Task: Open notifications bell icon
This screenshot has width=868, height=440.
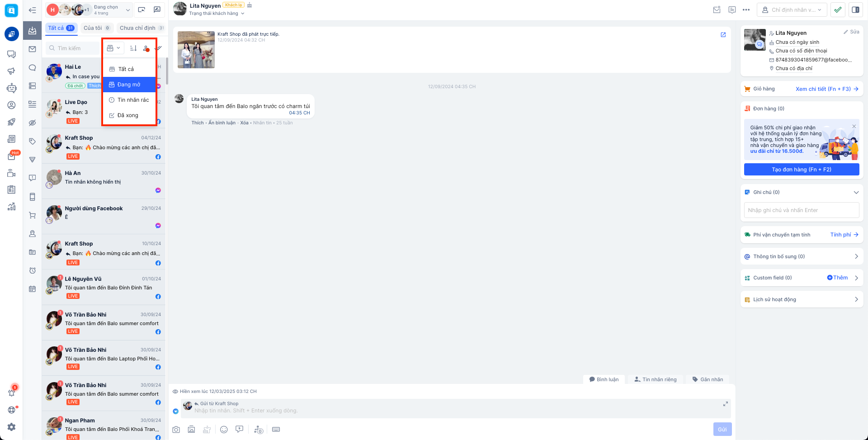Action: tap(11, 393)
